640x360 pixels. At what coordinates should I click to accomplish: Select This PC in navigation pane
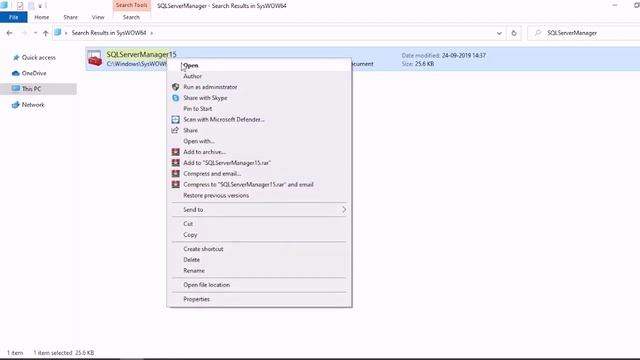[31, 89]
